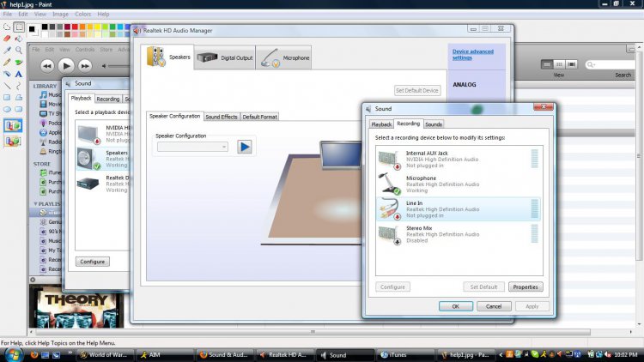The width and height of the screenshot is (644, 362).
Task: Open Playback tab in front Sound dialog
Action: pos(381,124)
